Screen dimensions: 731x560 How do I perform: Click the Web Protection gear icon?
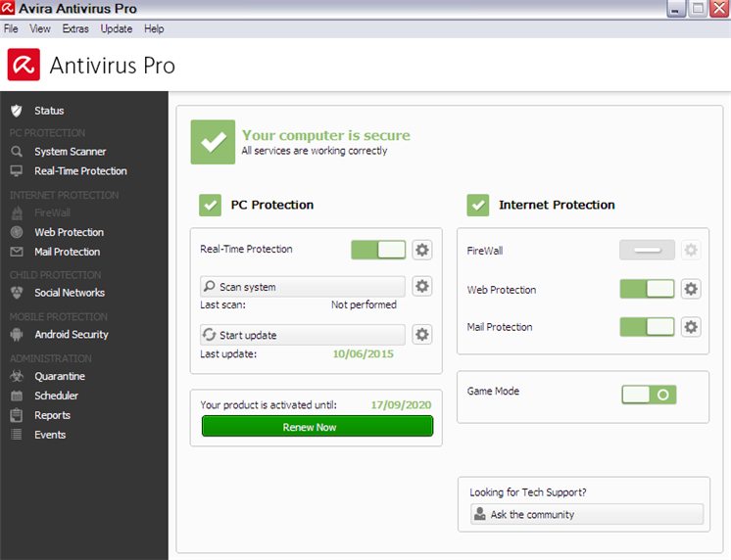(x=691, y=289)
